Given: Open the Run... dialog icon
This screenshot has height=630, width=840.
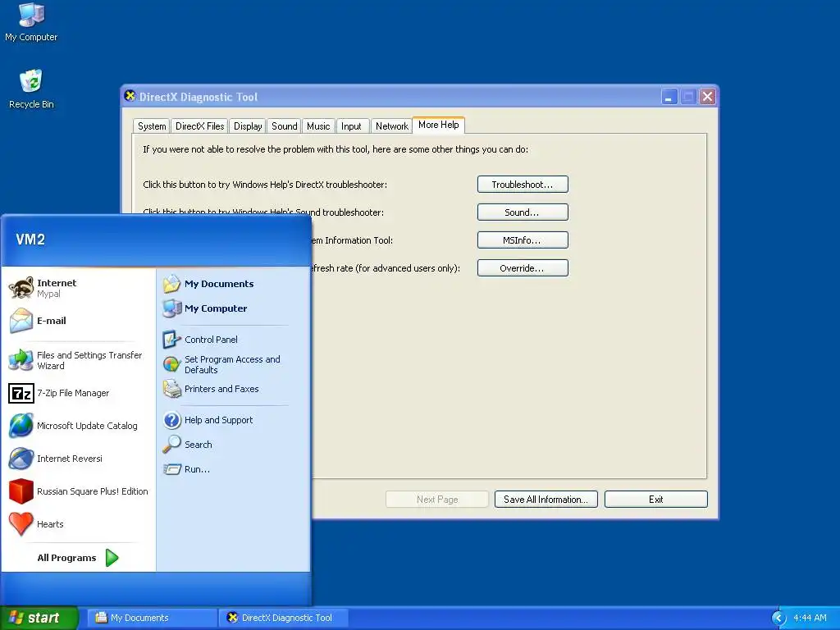Looking at the screenshot, I should (x=172, y=468).
